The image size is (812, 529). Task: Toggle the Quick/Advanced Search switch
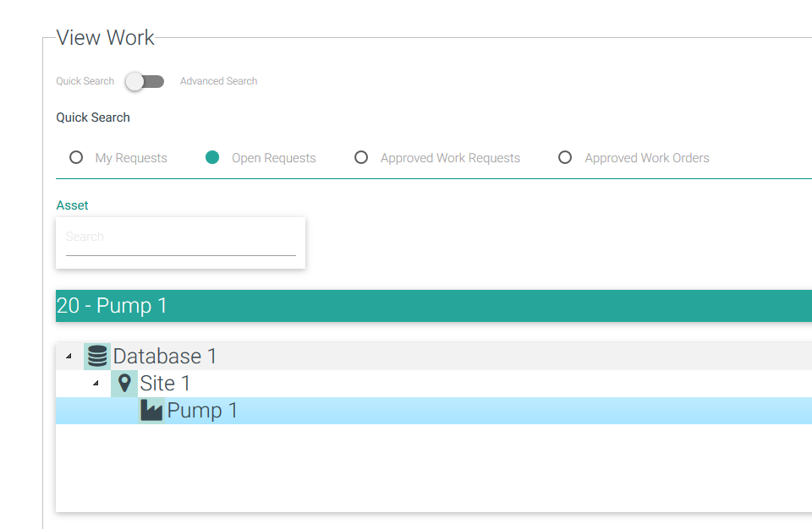[145, 81]
